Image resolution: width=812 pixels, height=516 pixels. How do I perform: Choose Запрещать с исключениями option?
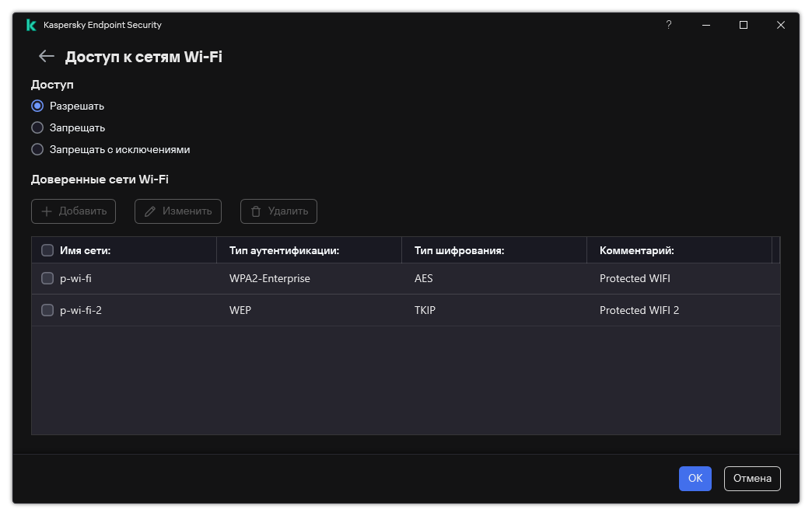coord(37,149)
